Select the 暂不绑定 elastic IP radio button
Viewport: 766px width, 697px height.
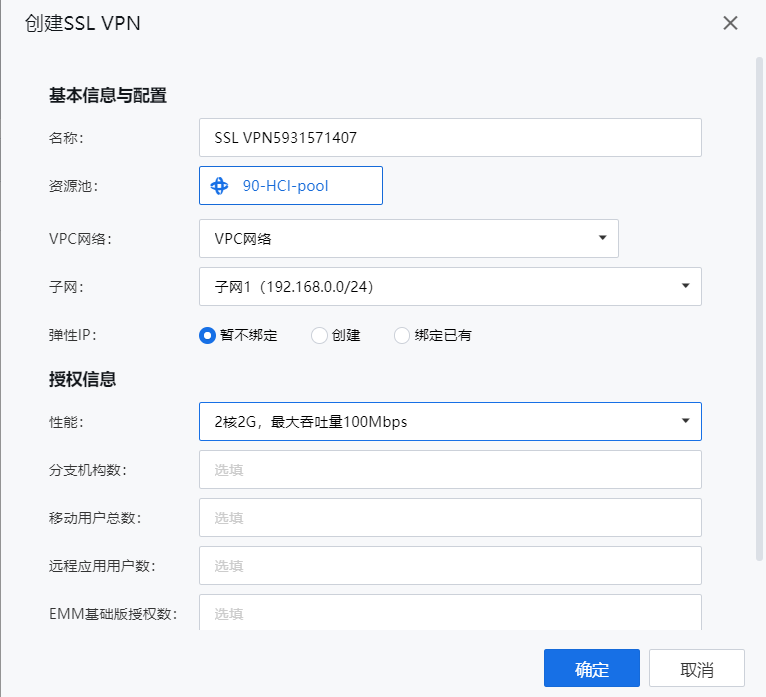207,336
